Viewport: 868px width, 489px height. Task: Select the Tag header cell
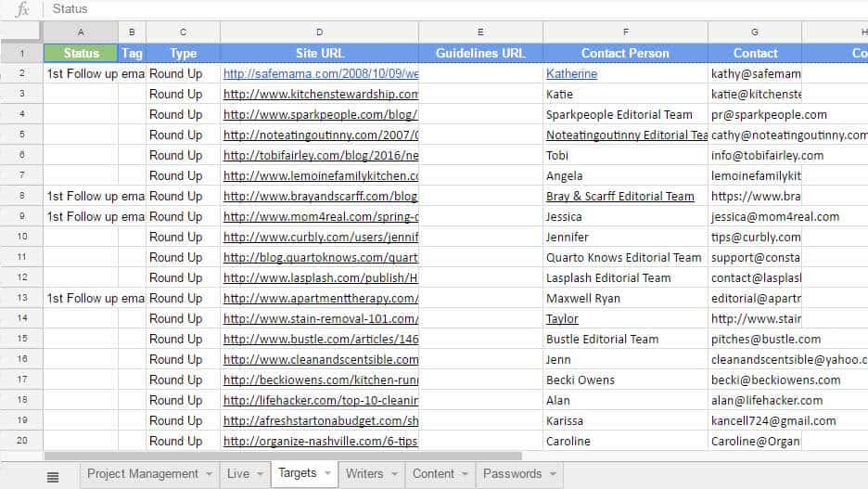tap(132, 53)
